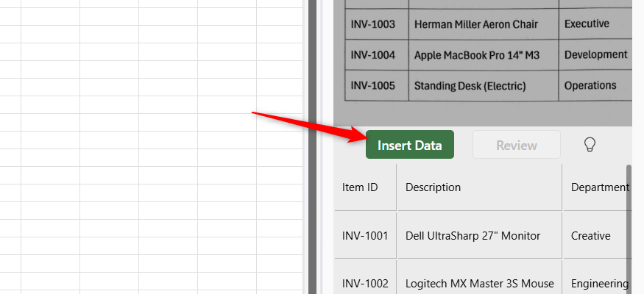The width and height of the screenshot is (644, 294).
Task: Select the Department header cell
Action: pyautogui.click(x=598, y=187)
